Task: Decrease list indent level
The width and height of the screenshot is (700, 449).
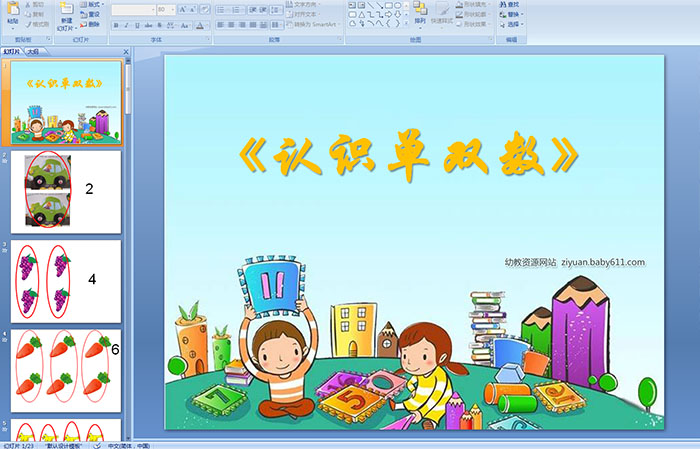Action: point(253,9)
